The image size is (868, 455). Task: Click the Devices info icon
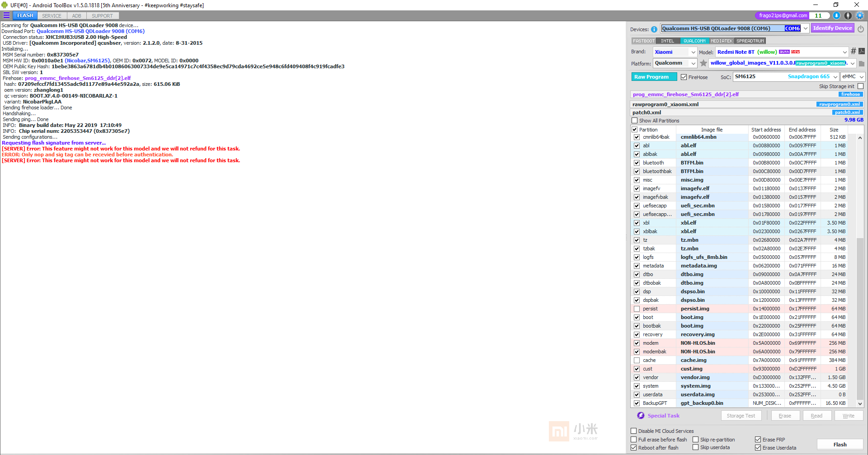[654, 29]
